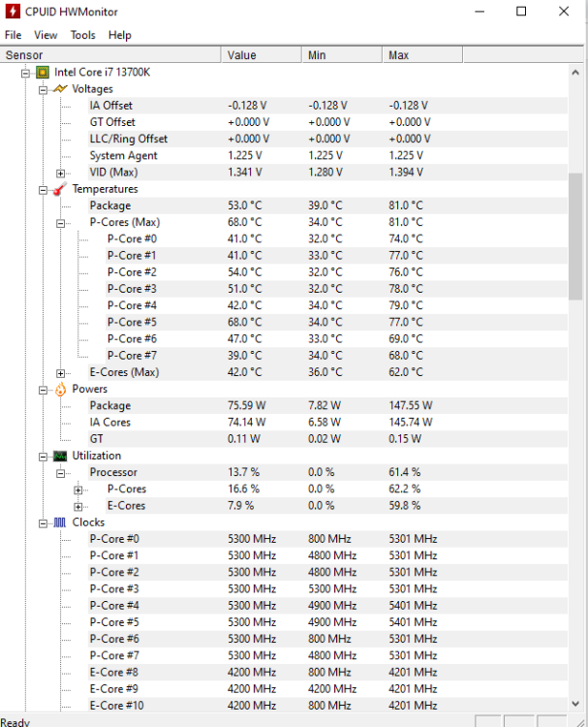Collapse the Processor utilization node
The image size is (588, 727).
pos(61,473)
